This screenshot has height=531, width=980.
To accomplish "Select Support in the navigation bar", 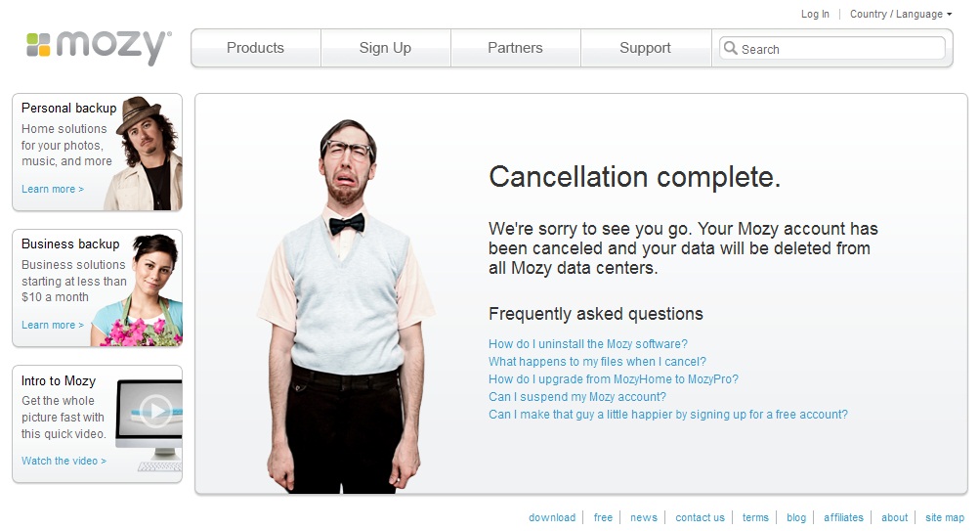I will coord(646,48).
